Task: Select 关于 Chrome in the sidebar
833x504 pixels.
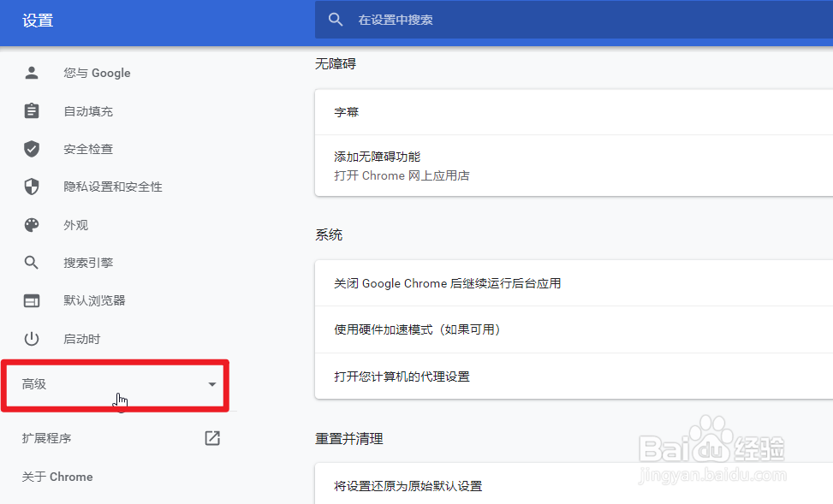Action: [57, 477]
